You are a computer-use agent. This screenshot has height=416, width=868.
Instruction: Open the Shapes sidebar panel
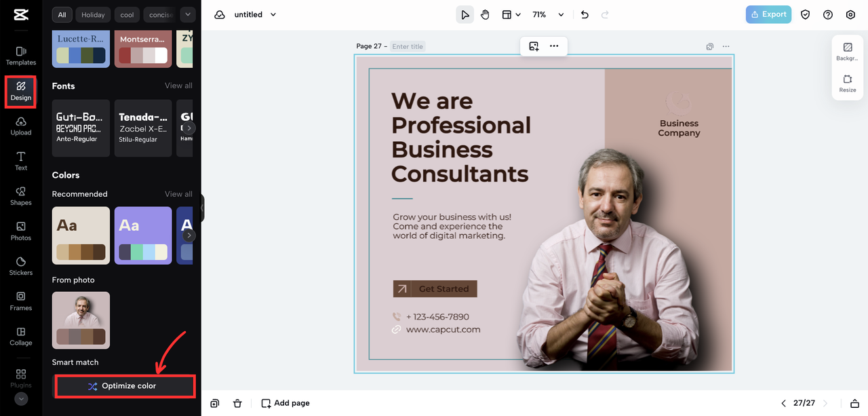click(x=21, y=196)
